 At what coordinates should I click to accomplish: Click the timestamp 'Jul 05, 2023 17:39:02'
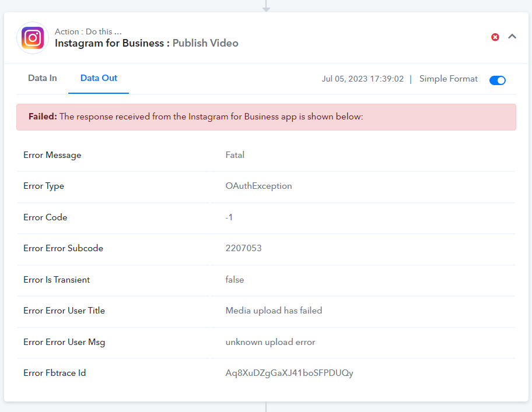tap(363, 79)
